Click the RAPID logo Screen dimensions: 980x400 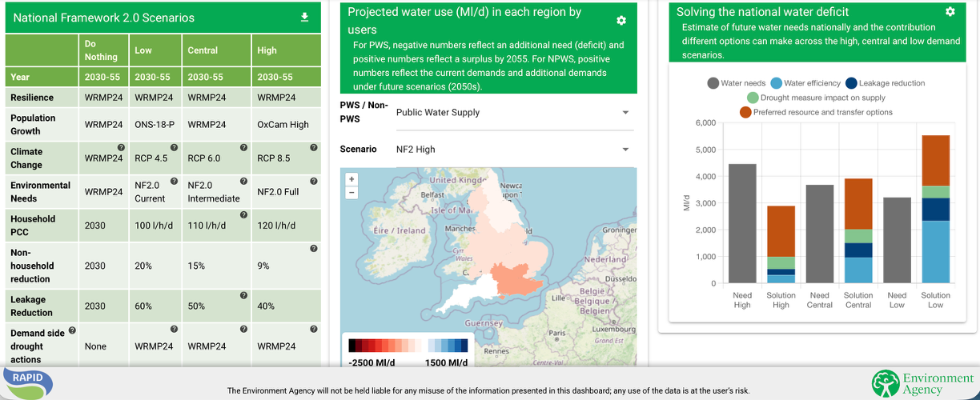tap(28, 382)
